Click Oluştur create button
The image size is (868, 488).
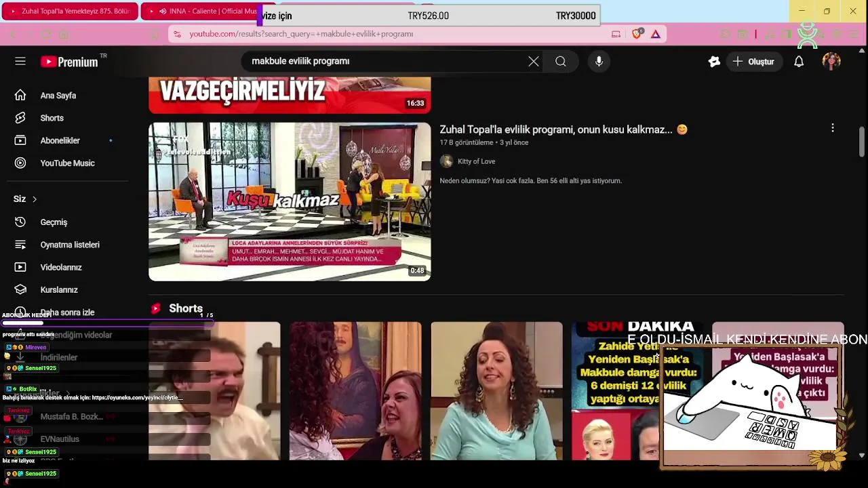pos(753,62)
